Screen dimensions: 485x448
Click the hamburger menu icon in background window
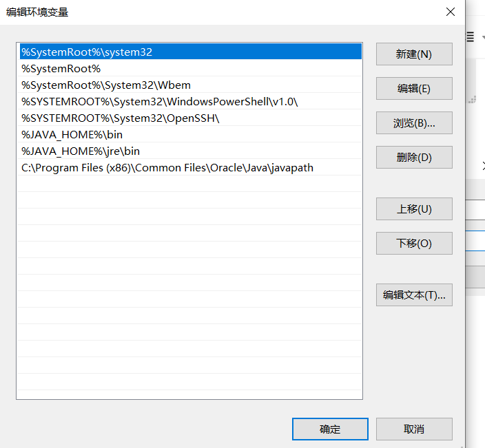470,36
